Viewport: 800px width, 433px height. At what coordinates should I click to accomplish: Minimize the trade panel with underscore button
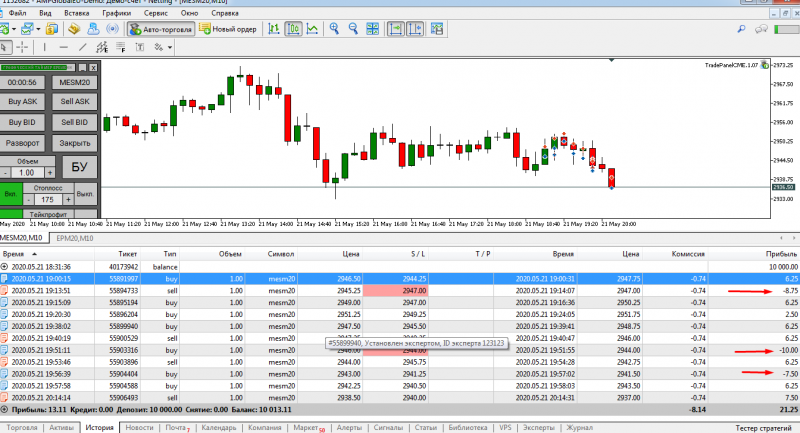[82, 67]
